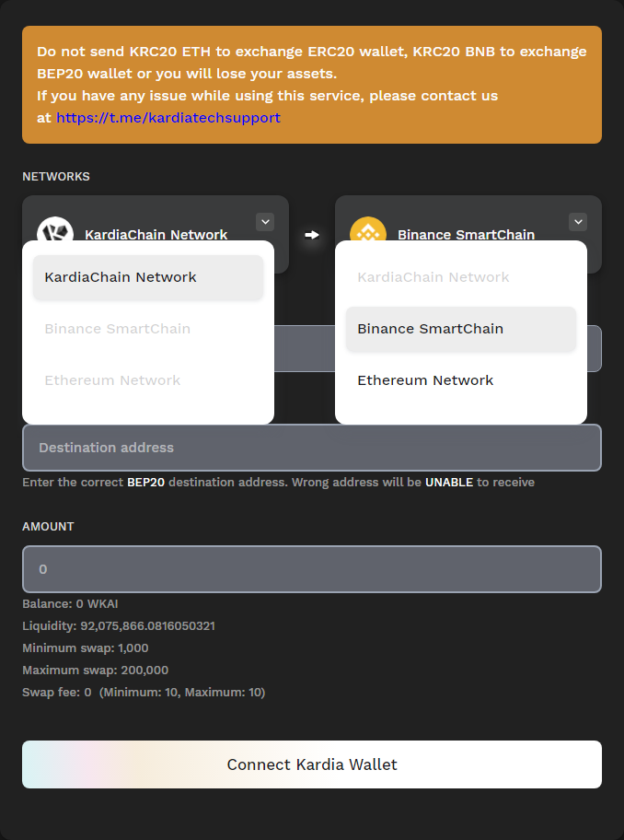Focus the Amount input field
This screenshot has width=624, height=840.
click(312, 569)
